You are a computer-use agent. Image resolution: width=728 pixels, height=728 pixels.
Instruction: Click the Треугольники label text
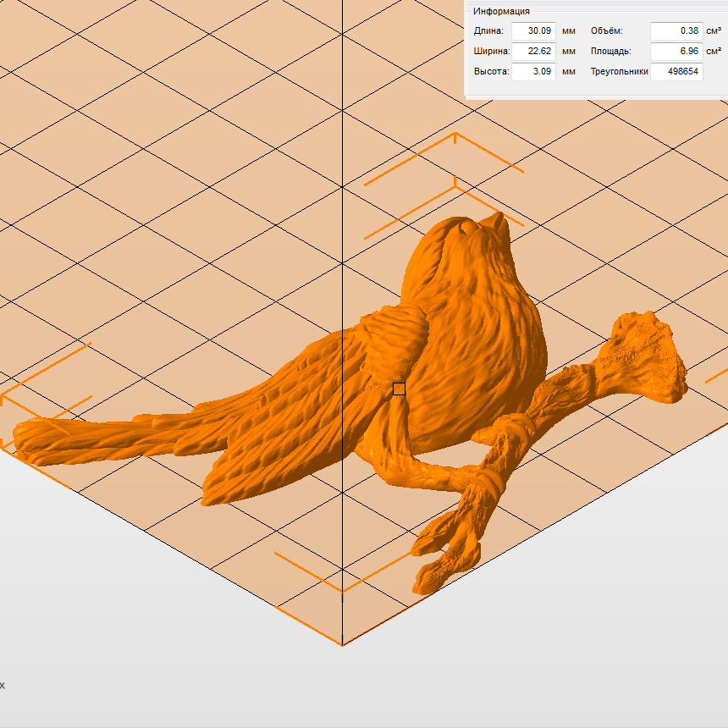pyautogui.click(x=619, y=72)
